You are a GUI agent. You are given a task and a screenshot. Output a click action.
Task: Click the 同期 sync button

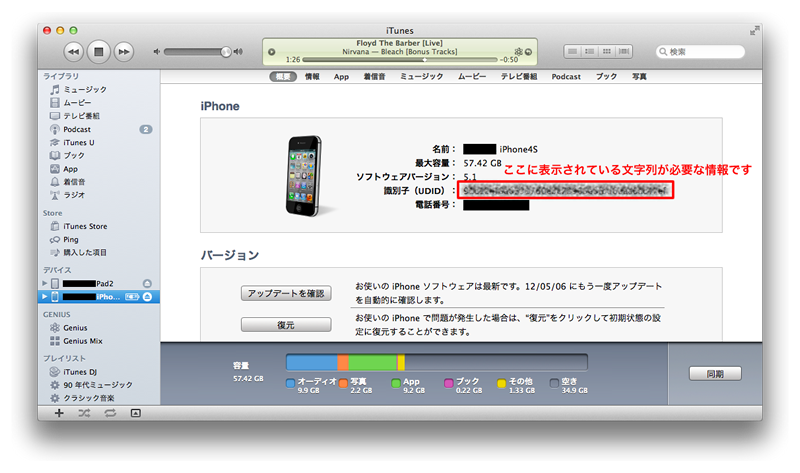(x=715, y=374)
